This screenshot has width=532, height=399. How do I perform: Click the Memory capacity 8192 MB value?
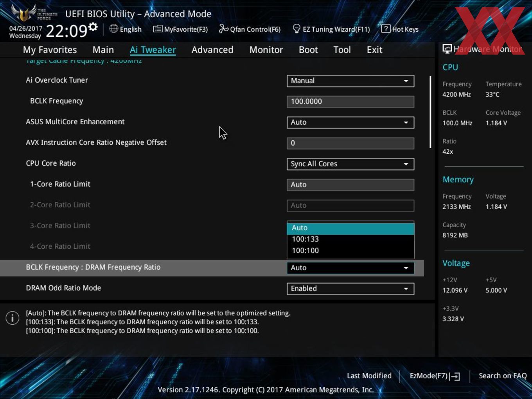click(455, 235)
